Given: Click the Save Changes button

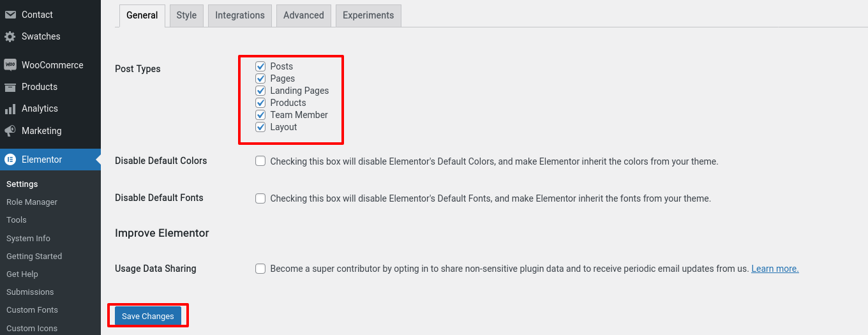Looking at the screenshot, I should [148, 316].
